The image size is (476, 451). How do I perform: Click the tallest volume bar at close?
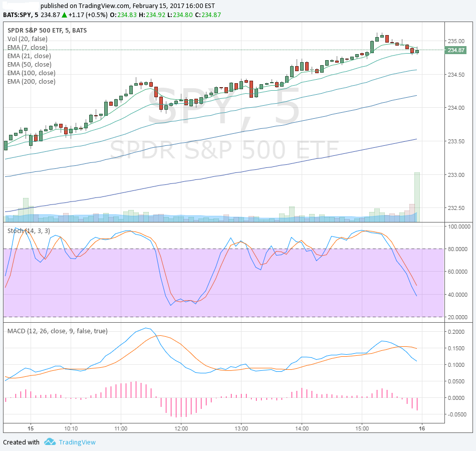tap(417, 197)
